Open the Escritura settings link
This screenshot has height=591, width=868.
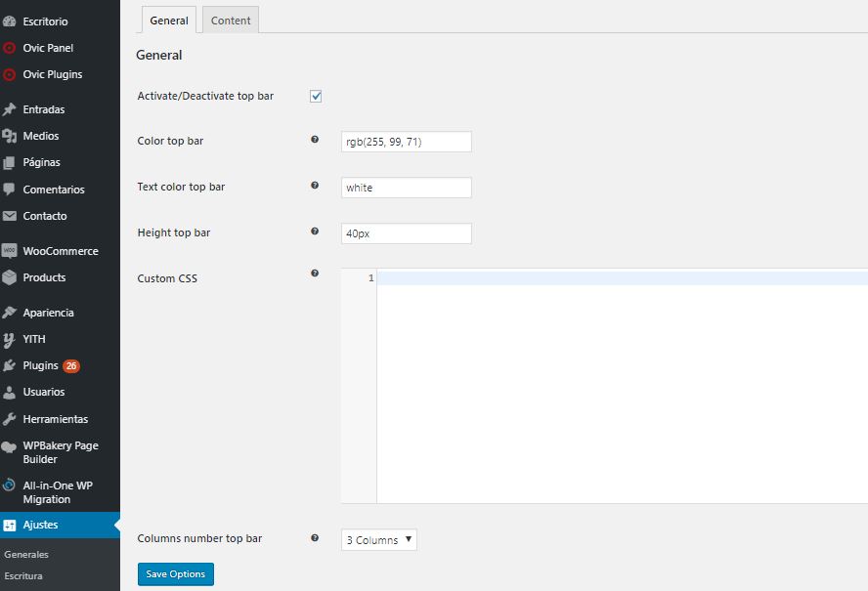[x=23, y=576]
